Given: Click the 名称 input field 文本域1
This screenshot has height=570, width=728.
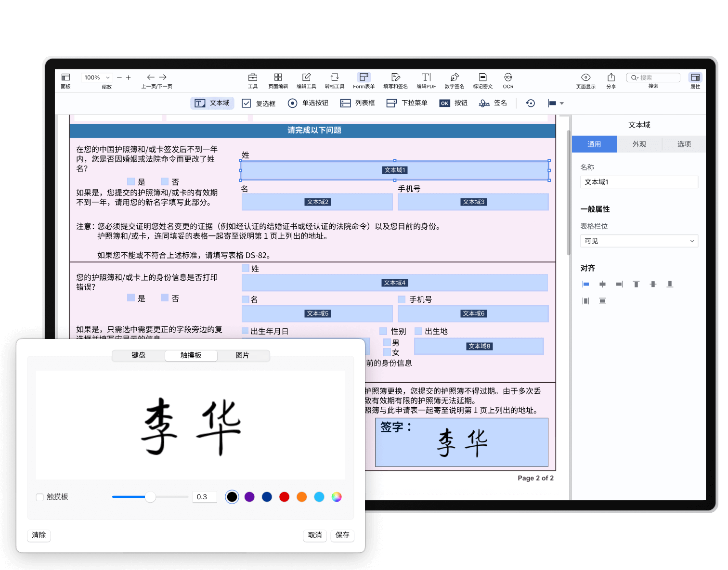Looking at the screenshot, I should pos(639,182).
